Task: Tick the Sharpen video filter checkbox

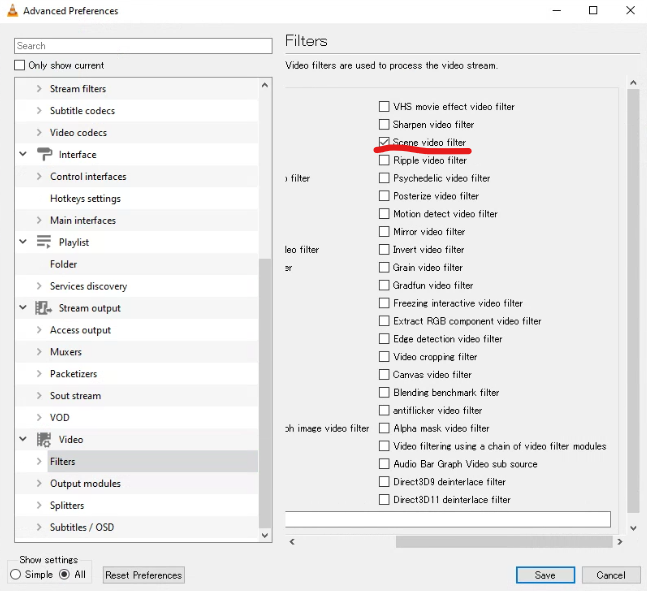Action: click(x=384, y=124)
